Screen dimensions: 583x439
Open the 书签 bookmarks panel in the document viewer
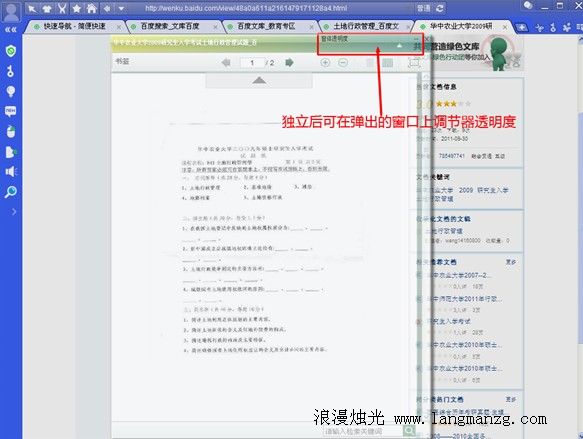point(122,61)
